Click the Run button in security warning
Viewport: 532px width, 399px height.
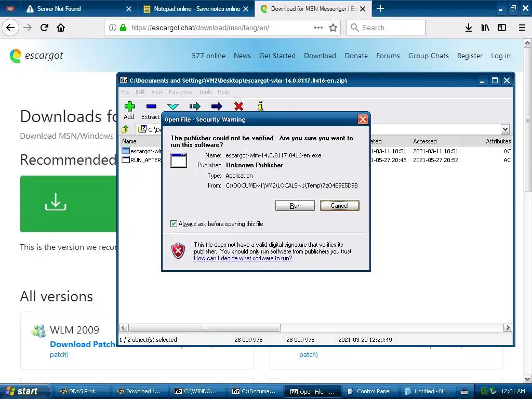[x=295, y=206]
